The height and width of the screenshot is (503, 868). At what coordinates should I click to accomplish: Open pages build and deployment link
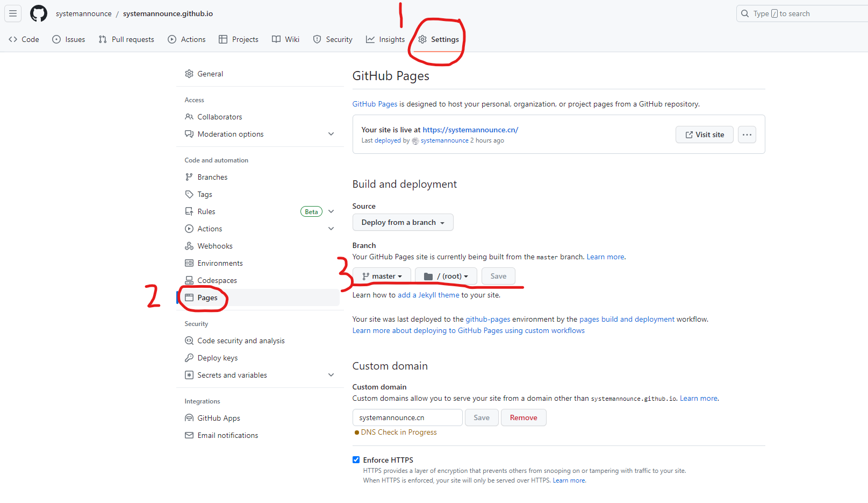(x=627, y=319)
